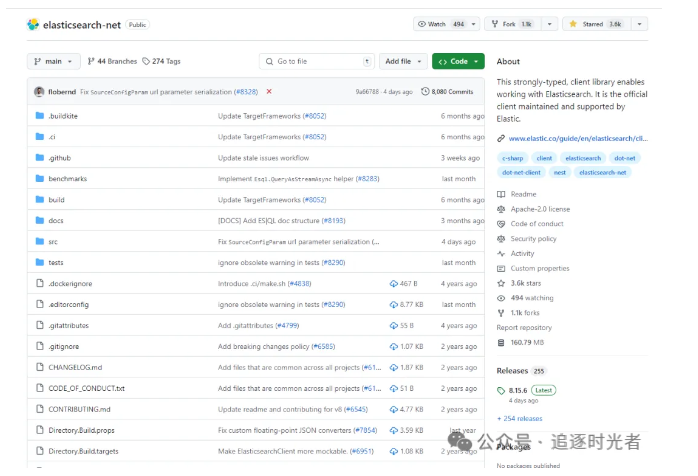Click the c-sharp topic tag
Viewport: 698px width, 476px height.
pos(512,158)
